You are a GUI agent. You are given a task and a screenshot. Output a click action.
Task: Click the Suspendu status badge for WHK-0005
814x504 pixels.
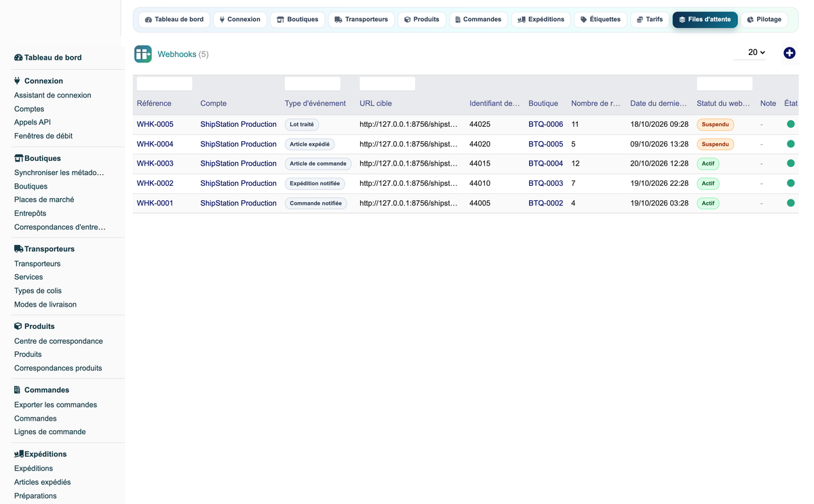coord(715,125)
